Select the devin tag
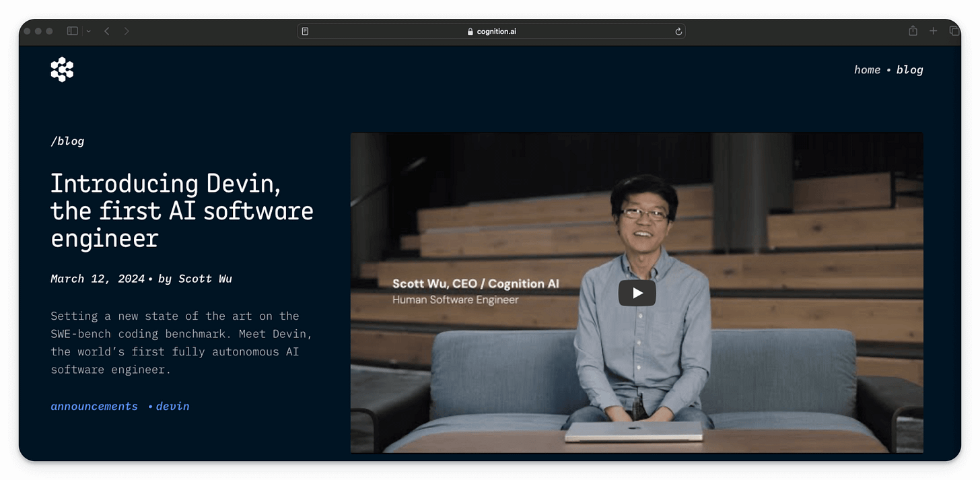Screen dimensions: 980x480 coord(172,407)
